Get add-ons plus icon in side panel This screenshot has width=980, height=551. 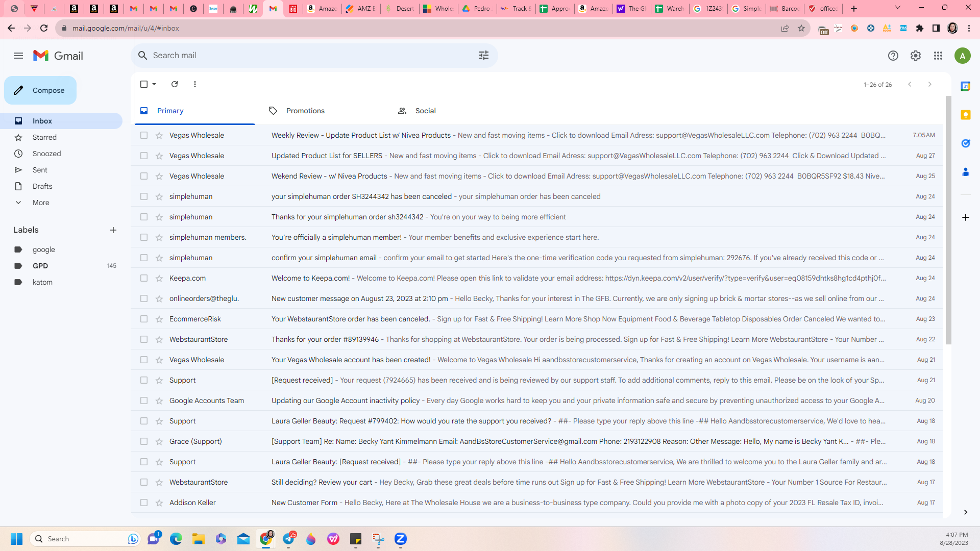tap(965, 217)
